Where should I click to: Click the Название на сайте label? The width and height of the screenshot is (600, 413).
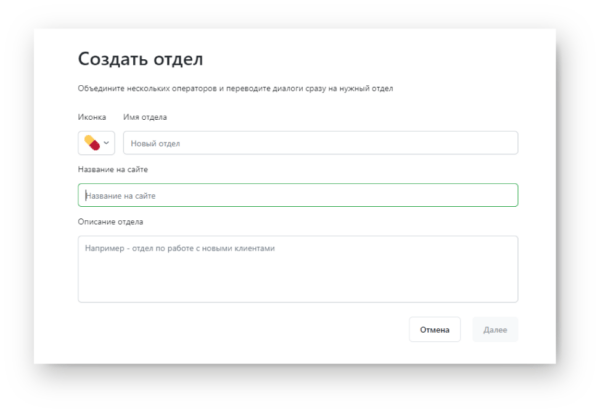[113, 169]
